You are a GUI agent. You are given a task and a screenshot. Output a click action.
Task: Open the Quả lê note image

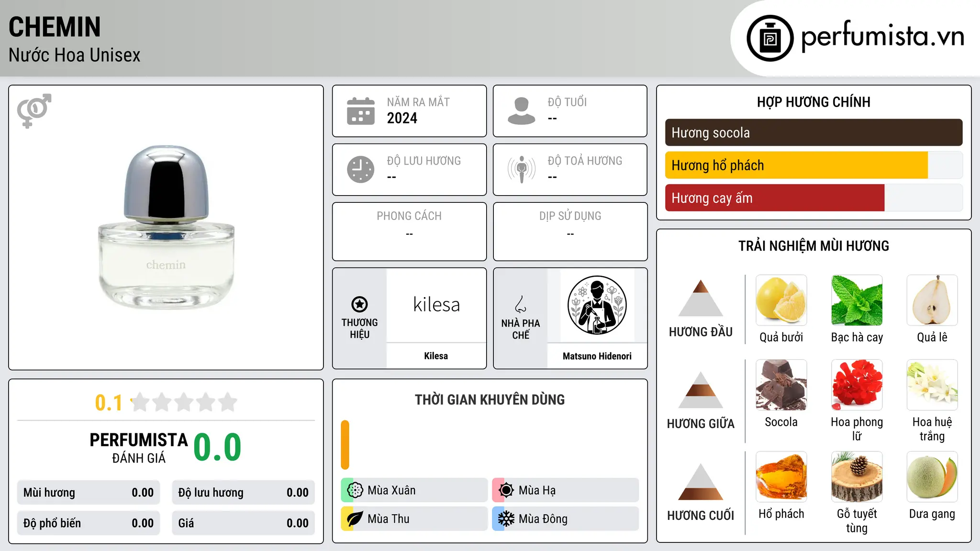(932, 300)
